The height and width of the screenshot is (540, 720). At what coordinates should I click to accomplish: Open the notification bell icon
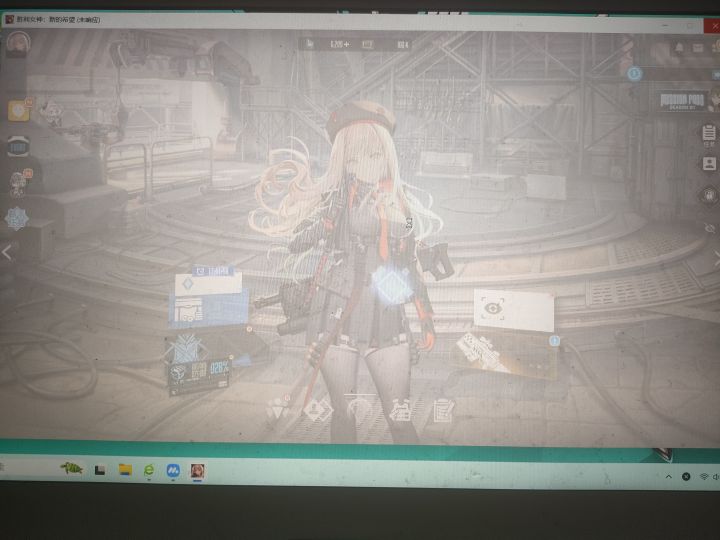(x=679, y=47)
